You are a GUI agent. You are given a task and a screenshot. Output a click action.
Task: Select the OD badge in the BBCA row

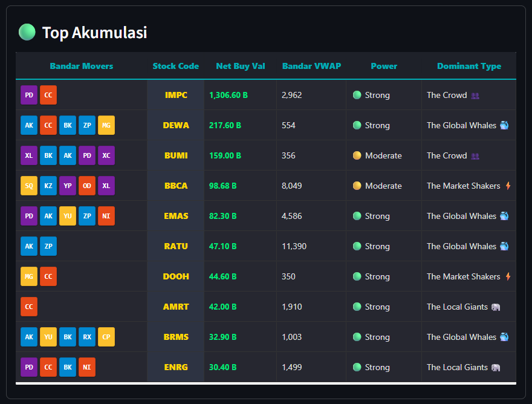click(87, 186)
